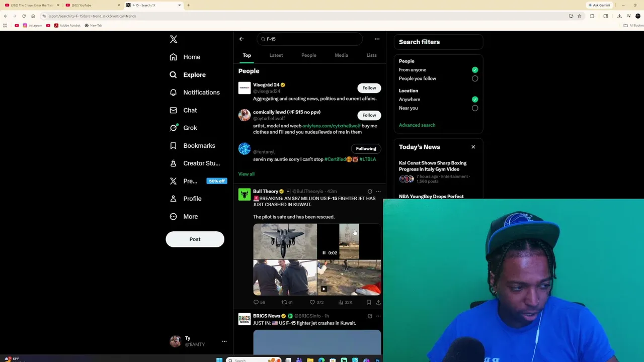This screenshot has height=362, width=644.
Task: Open the Windows Start menu
Action: point(219,359)
